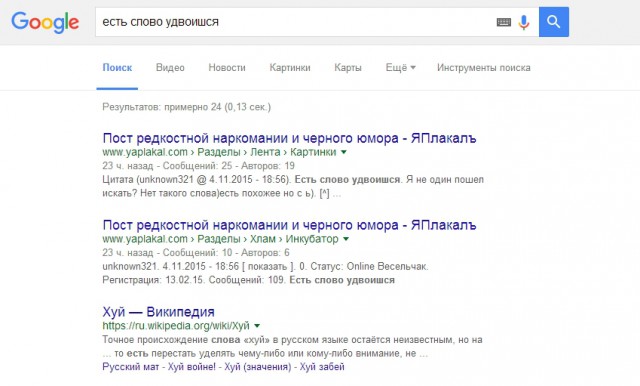Expand the Ещё dropdown menu

coord(400,68)
